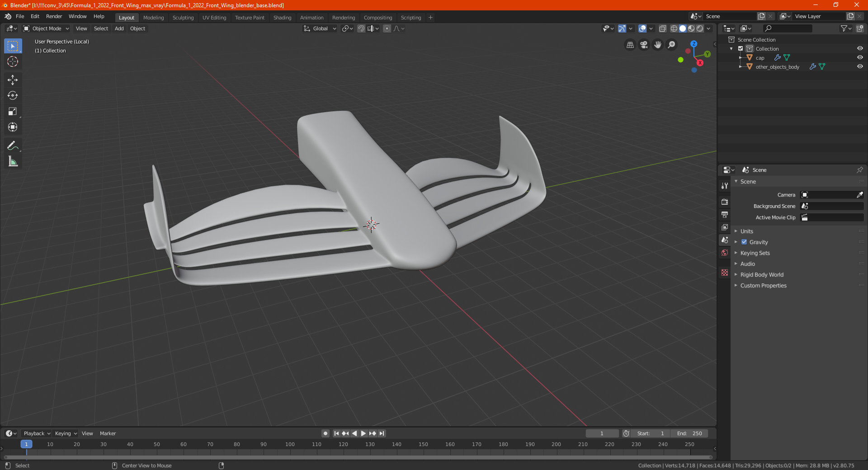Open the File menu

point(20,16)
